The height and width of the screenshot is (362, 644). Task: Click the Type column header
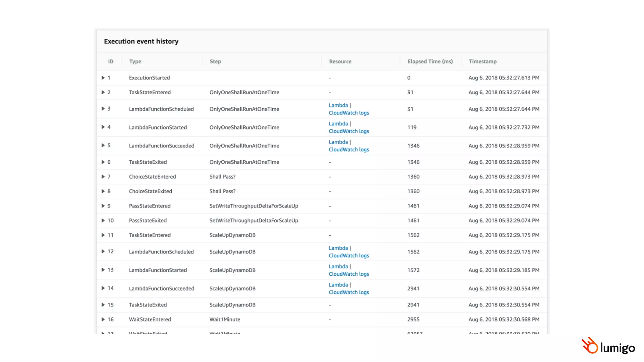pyautogui.click(x=135, y=62)
